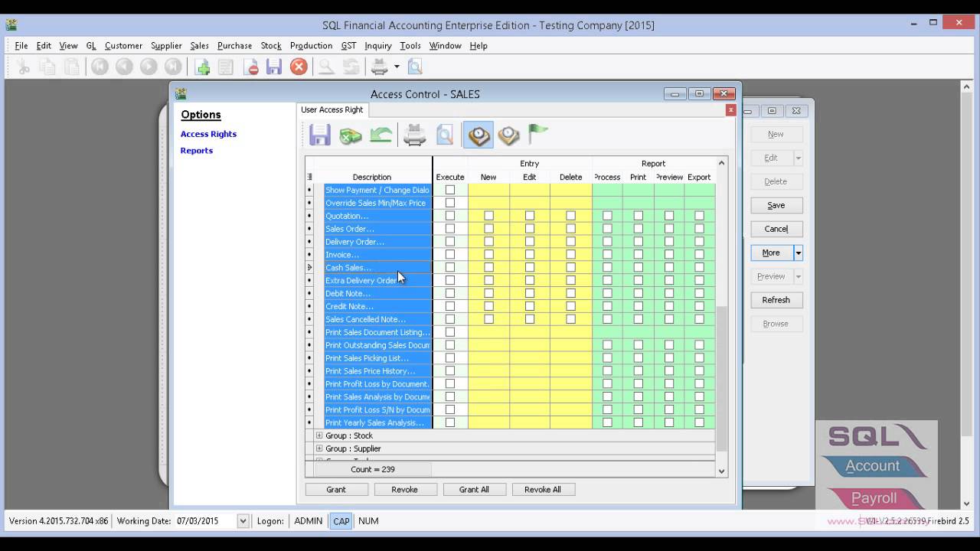Image resolution: width=980 pixels, height=551 pixels.
Task: Click the Refresh icon in main toolbar
Action: coord(351,67)
